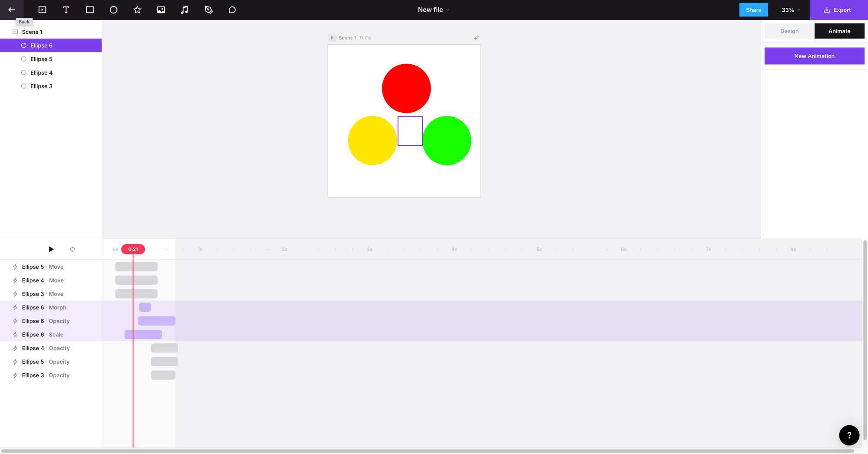Screen dimensions: 868x454
Task: Select the Ellipse tool
Action: (113, 10)
